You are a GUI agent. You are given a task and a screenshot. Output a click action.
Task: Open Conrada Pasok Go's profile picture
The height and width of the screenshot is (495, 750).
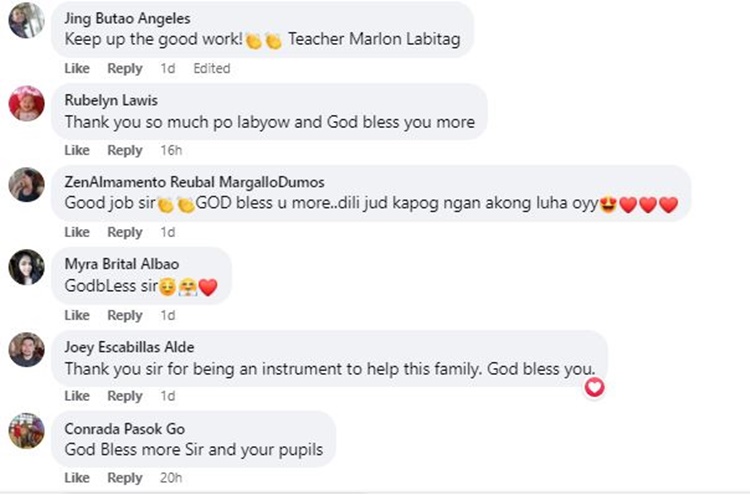click(26, 431)
